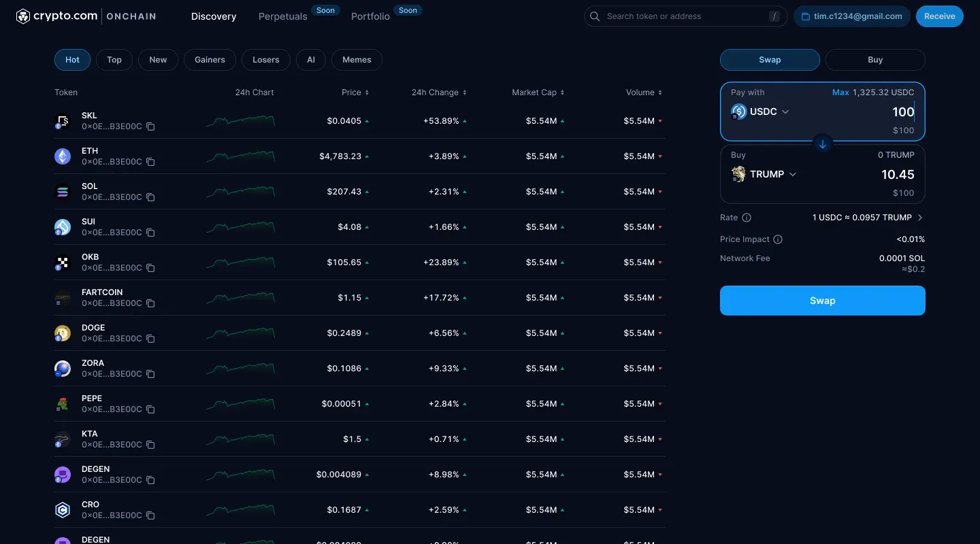
Task: Copy the SKL token contract address
Action: [x=150, y=126]
